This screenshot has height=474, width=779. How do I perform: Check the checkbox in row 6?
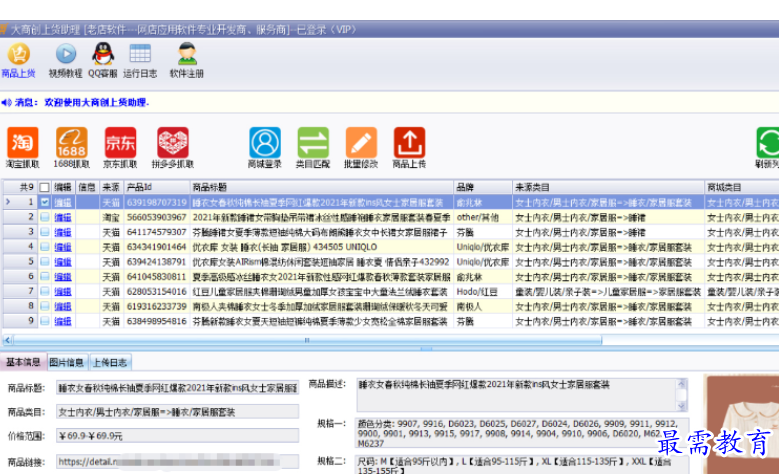[45, 277]
